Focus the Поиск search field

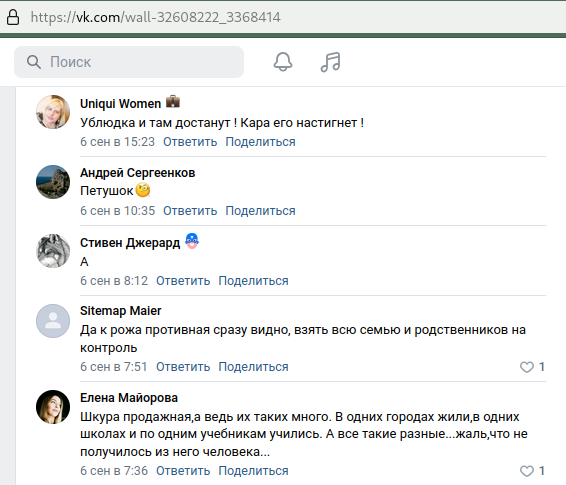[x=129, y=62]
